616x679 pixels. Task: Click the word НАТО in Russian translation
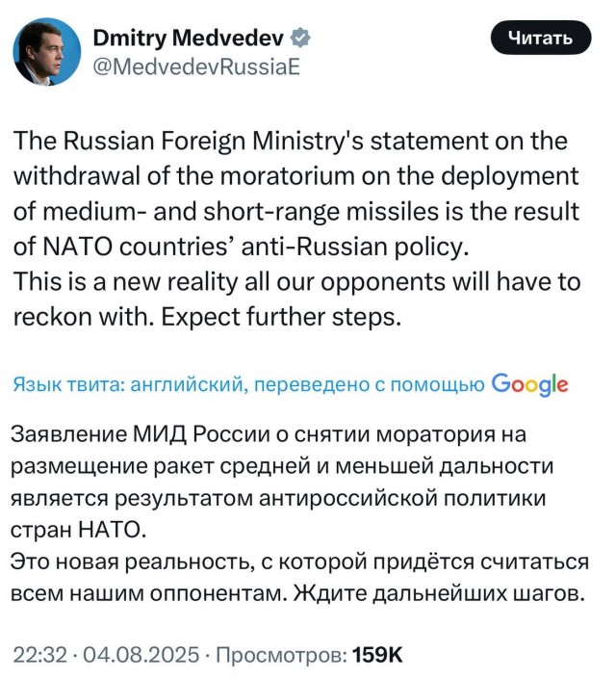point(112,531)
